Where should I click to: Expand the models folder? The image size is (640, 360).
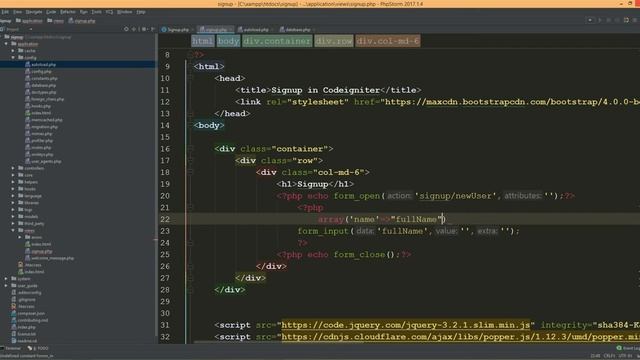13,217
